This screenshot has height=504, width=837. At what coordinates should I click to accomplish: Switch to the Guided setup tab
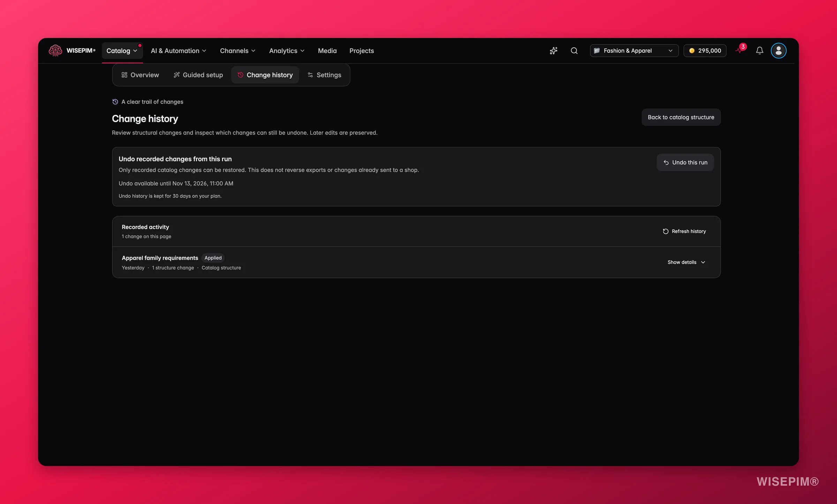pyautogui.click(x=198, y=75)
